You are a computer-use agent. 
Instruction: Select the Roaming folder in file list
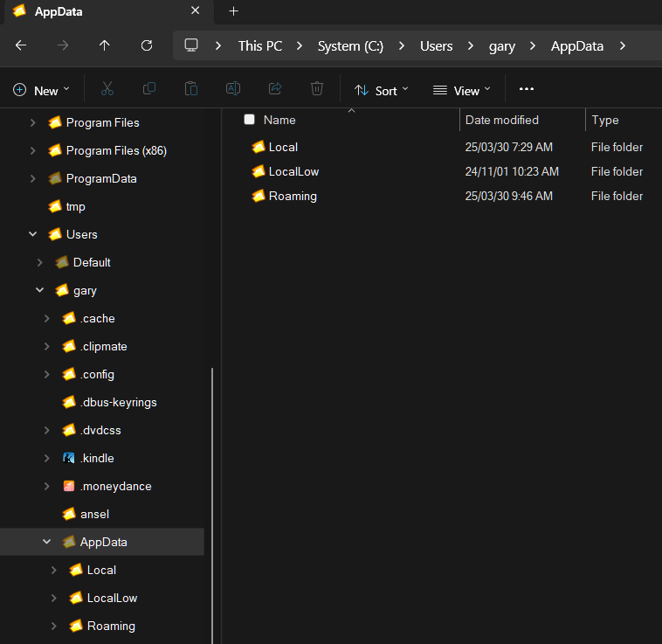[x=293, y=196]
